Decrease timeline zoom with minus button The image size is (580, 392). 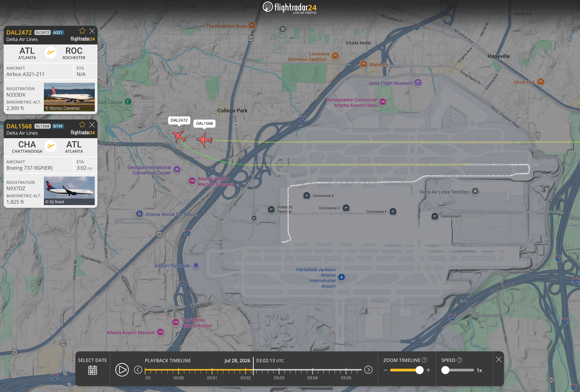click(385, 370)
